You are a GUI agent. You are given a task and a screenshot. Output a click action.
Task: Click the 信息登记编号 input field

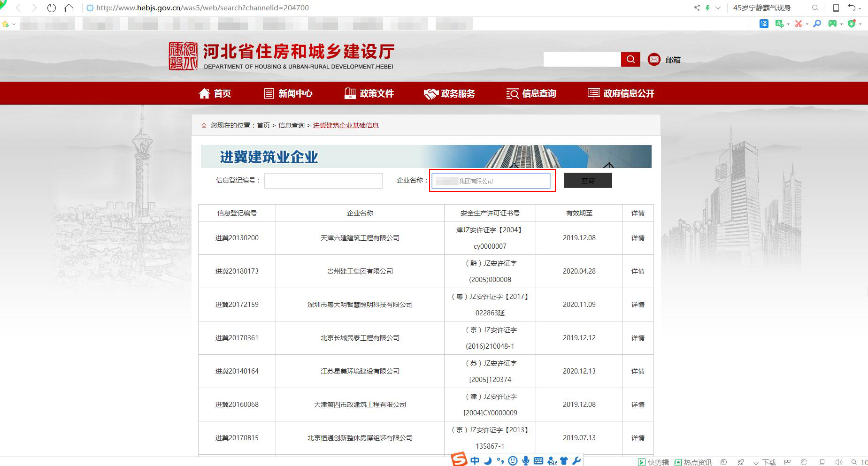point(323,181)
